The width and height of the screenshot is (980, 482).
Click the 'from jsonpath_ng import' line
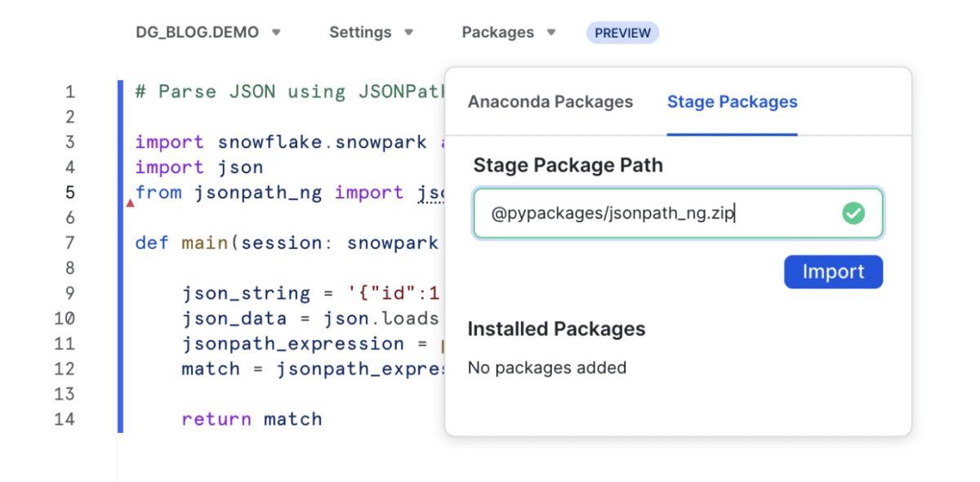click(290, 193)
